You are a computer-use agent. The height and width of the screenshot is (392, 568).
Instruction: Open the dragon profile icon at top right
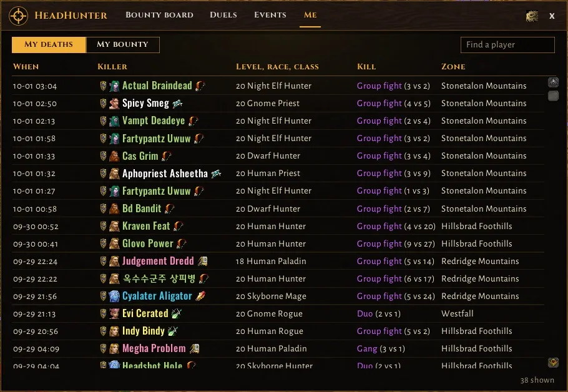pyautogui.click(x=532, y=16)
